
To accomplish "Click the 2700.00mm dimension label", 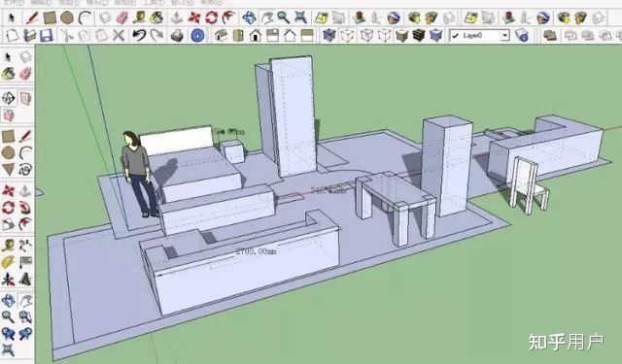I will (x=256, y=251).
